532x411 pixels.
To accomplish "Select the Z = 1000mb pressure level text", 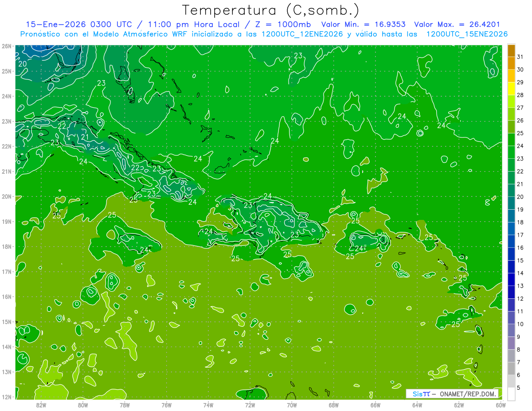I will 281,24.
